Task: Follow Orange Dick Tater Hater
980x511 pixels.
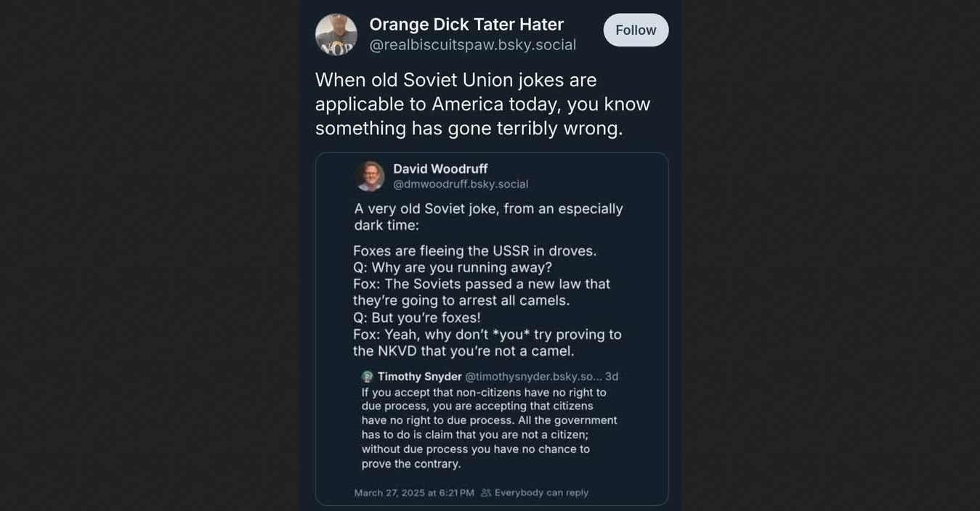Action: pos(636,30)
